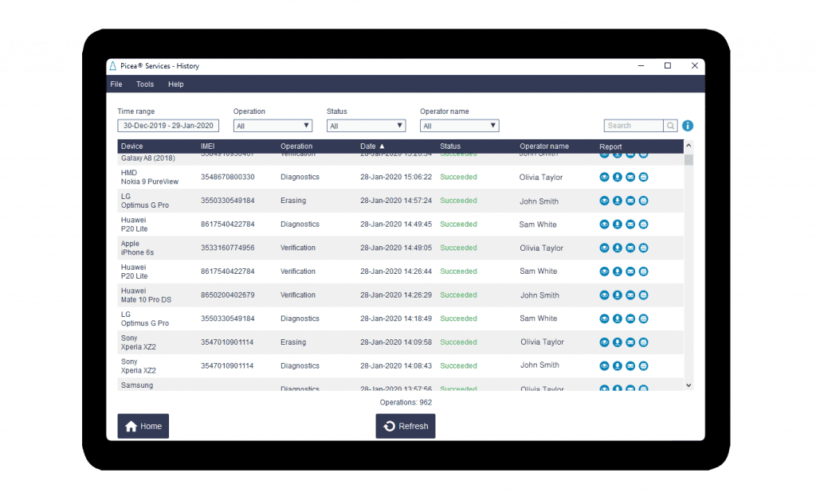Print report for the 14:08:43 Xperia XZ2 row

(x=643, y=365)
